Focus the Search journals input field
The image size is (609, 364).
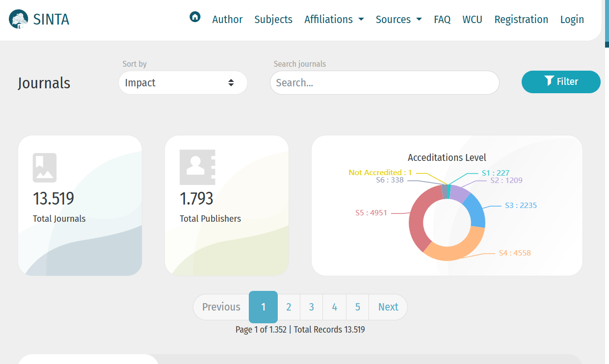384,83
